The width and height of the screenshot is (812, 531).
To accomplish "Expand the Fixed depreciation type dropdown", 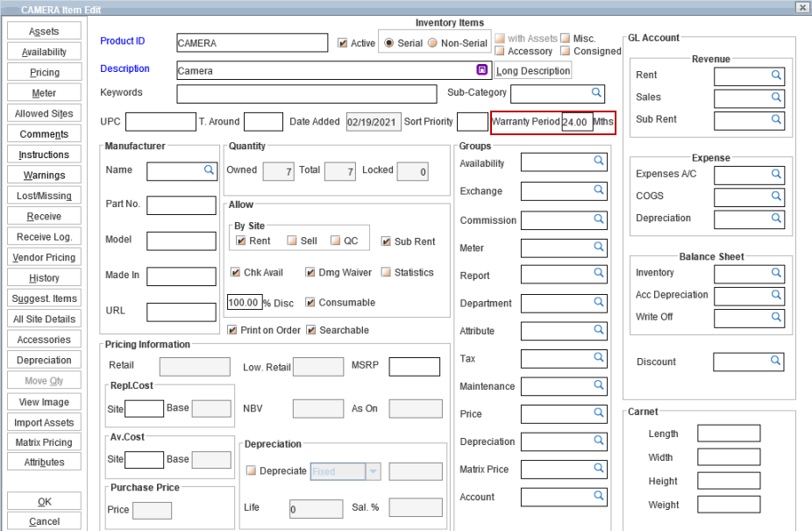I will click(x=374, y=471).
